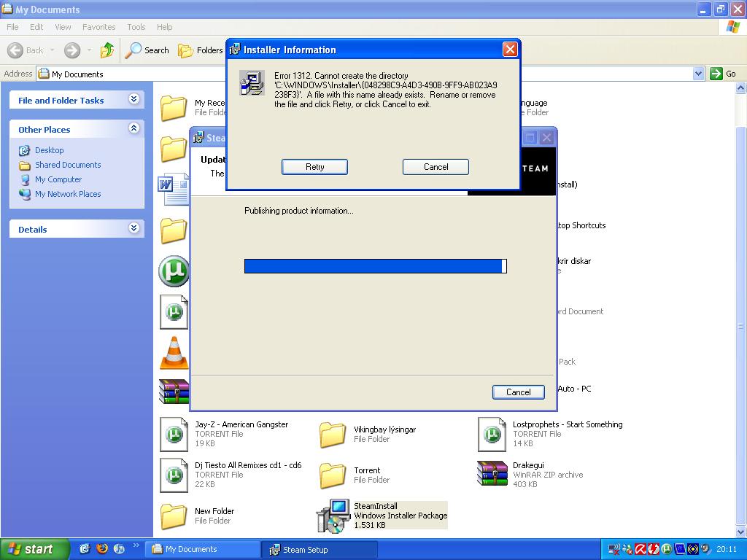The width and height of the screenshot is (747, 560).
Task: Click the Forward arrow toolbar button
Action: 72,50
